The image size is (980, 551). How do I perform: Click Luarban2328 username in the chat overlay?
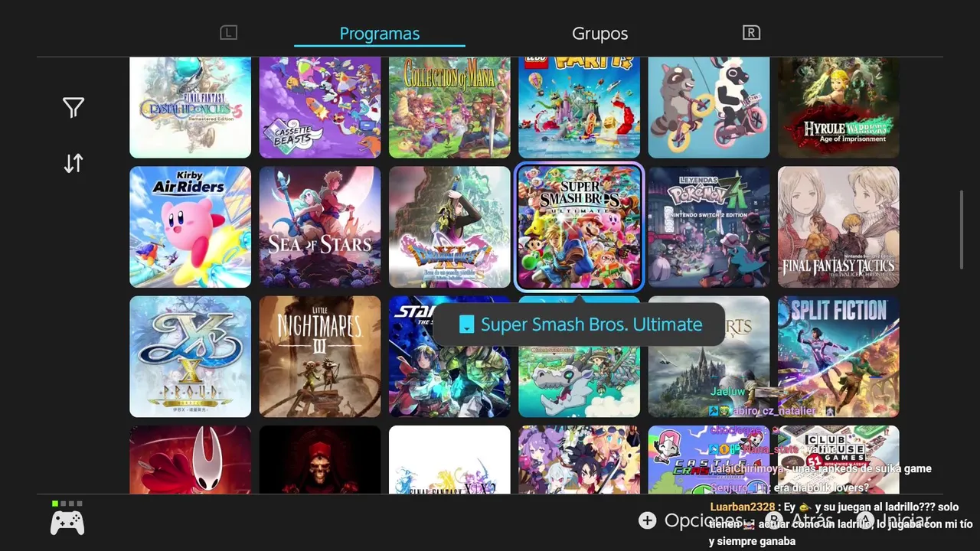click(x=743, y=507)
